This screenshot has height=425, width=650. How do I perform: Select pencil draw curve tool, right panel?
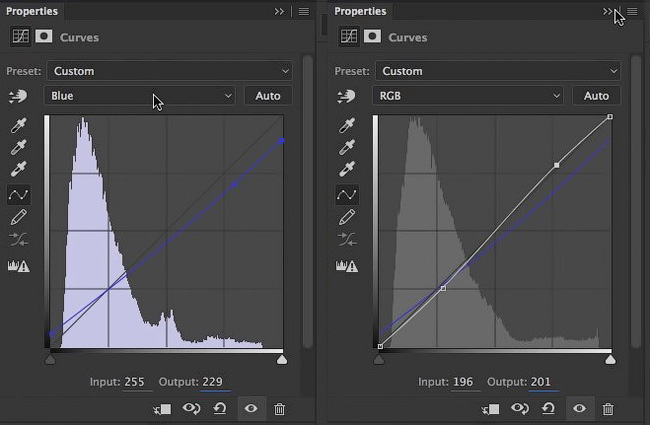click(x=347, y=217)
